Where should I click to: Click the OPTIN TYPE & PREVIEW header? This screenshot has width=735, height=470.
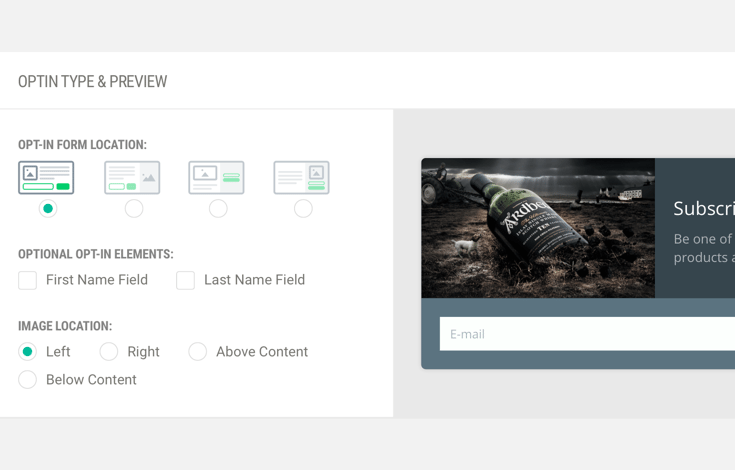(x=93, y=82)
